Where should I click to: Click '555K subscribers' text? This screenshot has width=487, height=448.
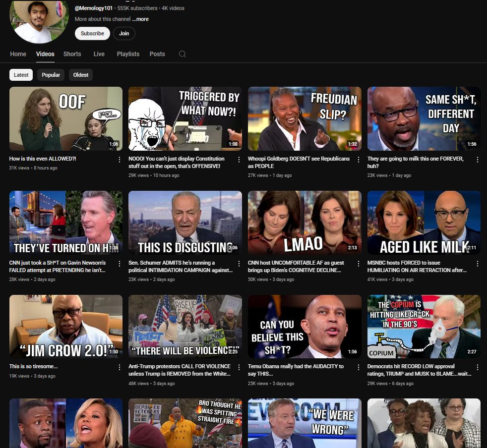click(137, 8)
